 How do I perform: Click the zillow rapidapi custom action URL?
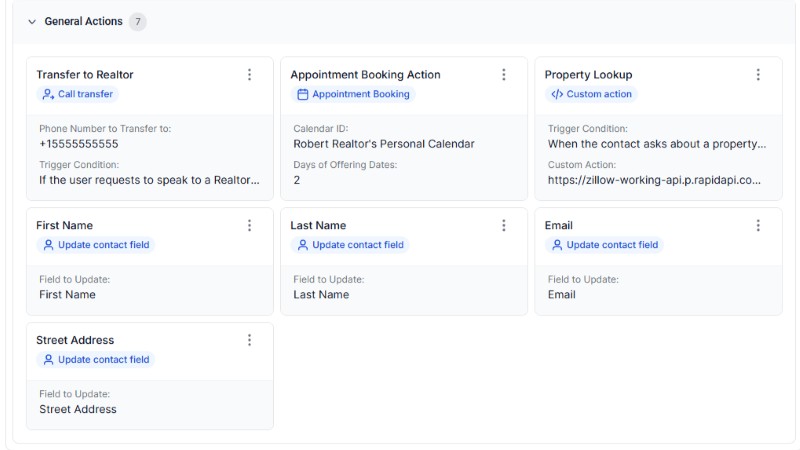point(654,180)
